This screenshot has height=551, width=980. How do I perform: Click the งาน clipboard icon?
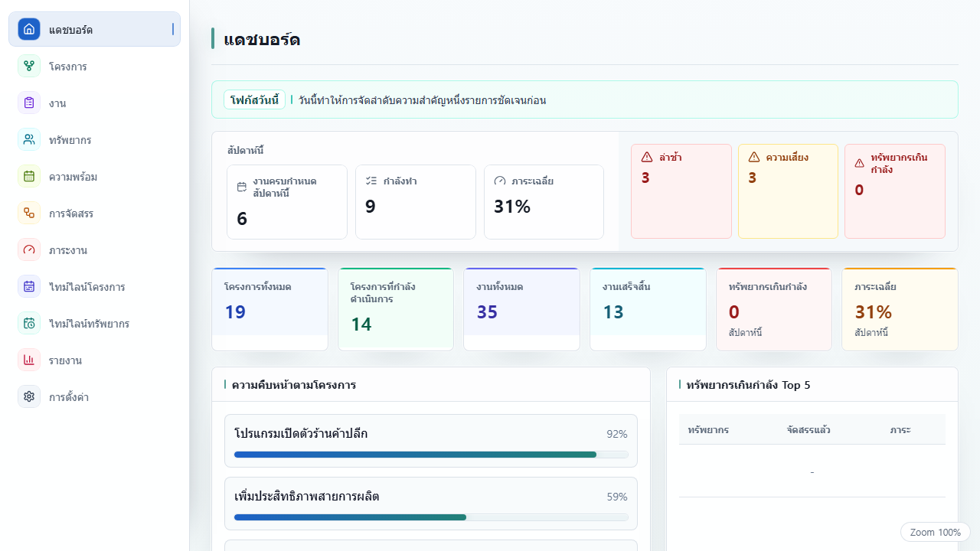click(29, 103)
